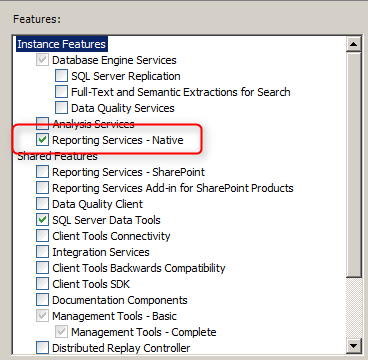This screenshot has height=360, width=368.
Task: Select the 'Database Engine Services' label text
Action: coord(114,60)
